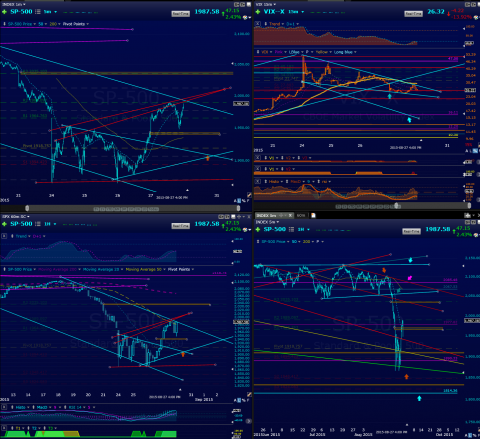Image resolution: width=480 pixels, height=439 pixels.
Task: Click move crosshair icon in SPX 60m title bar
Action: 239,217
